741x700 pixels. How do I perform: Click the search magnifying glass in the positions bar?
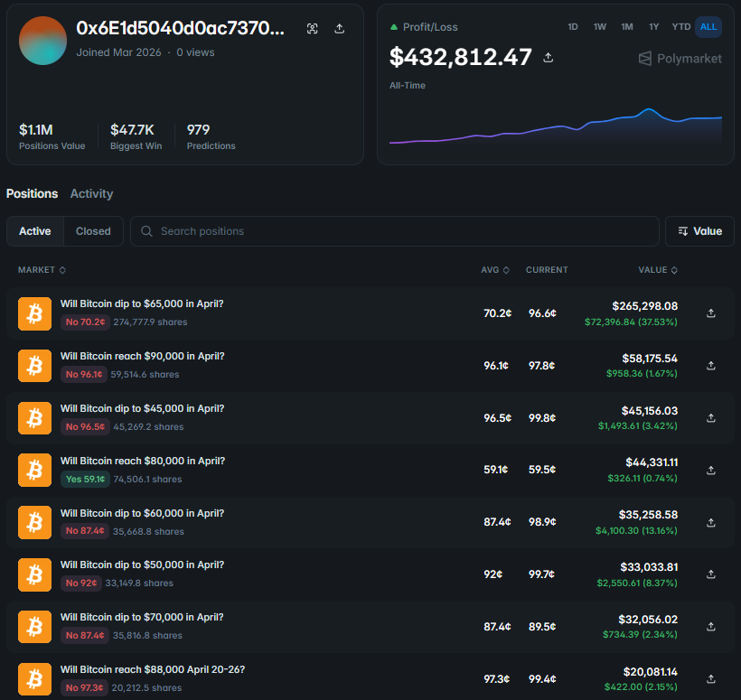point(145,231)
